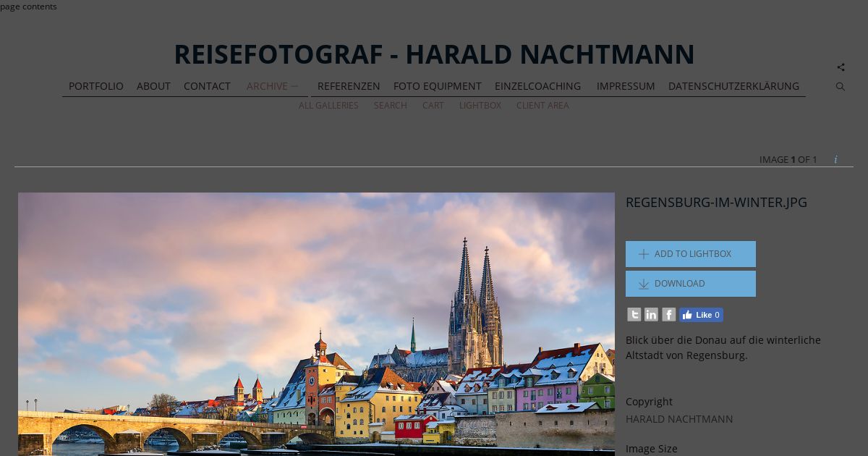The width and height of the screenshot is (868, 456).
Task: Open the search magnifier icon
Action: tap(841, 86)
